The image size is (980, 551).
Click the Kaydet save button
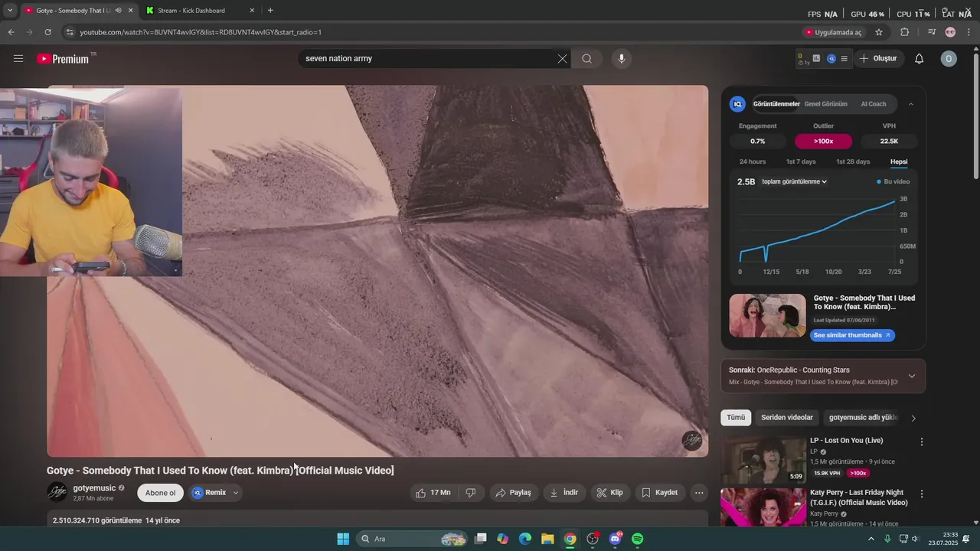660,493
